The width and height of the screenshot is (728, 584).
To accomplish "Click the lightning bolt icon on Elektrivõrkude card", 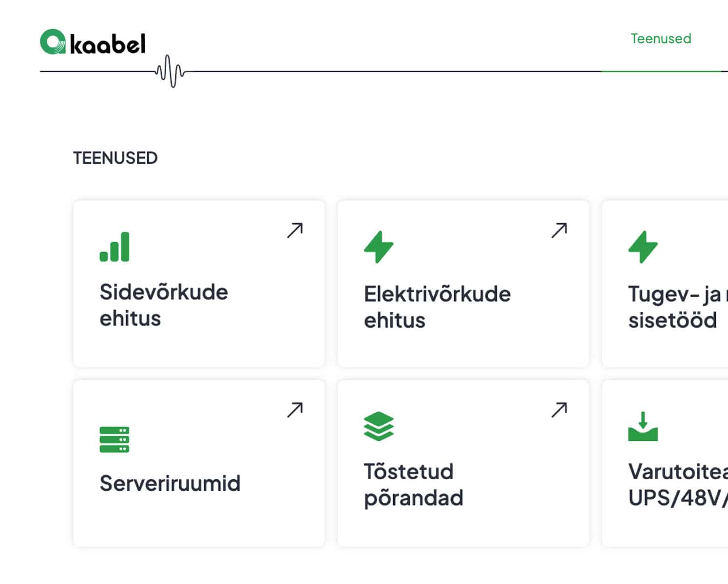I will (379, 247).
